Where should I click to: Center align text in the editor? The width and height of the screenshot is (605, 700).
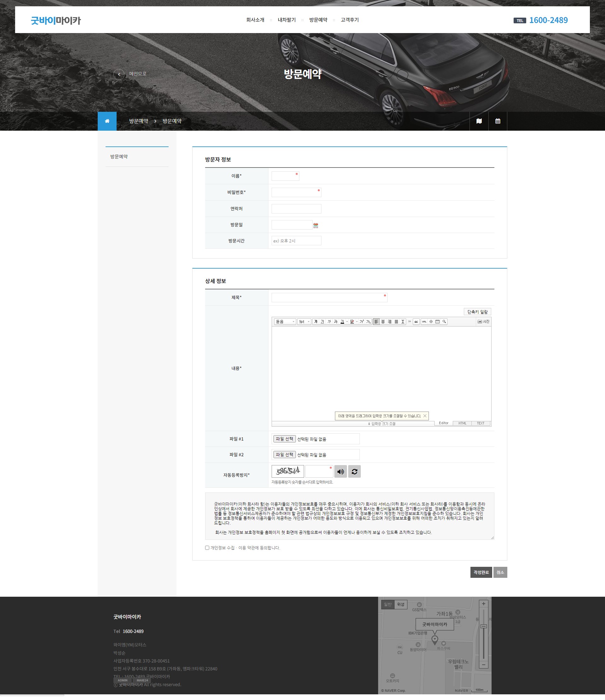(383, 322)
